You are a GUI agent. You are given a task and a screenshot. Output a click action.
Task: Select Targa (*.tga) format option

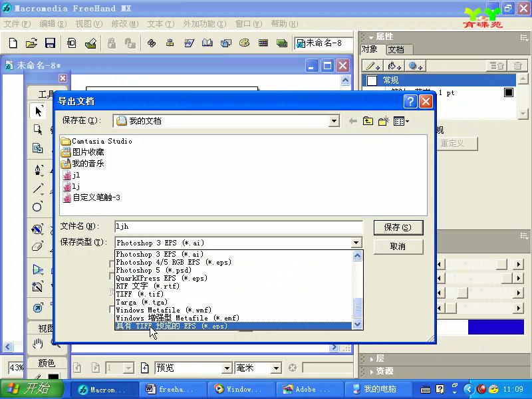(x=233, y=302)
